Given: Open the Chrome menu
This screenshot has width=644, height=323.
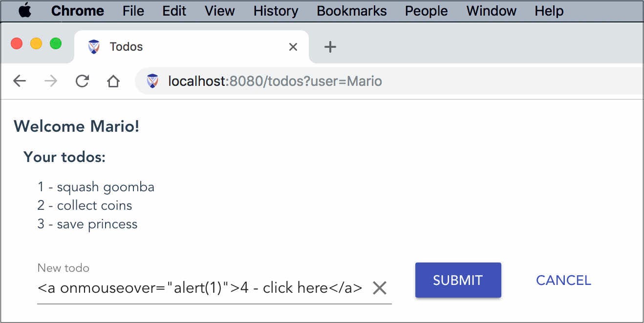Looking at the screenshot, I should coord(78,10).
